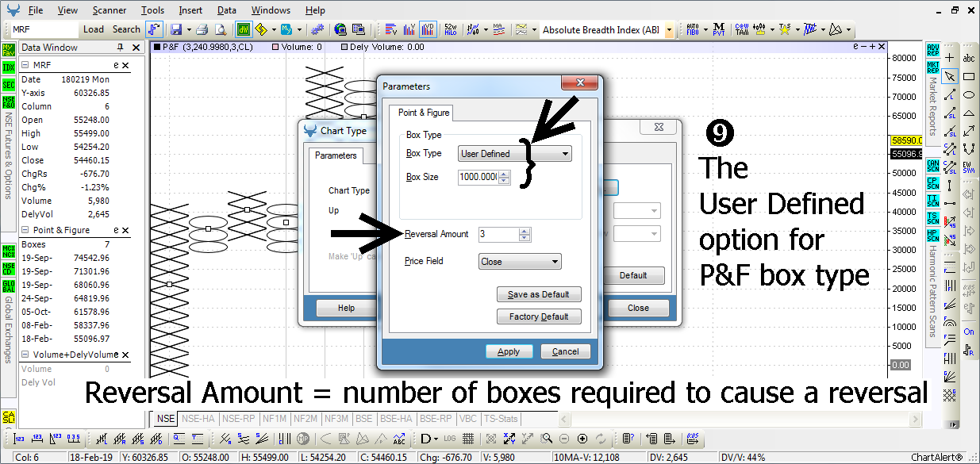Select the arrow pointer tool

(949, 76)
